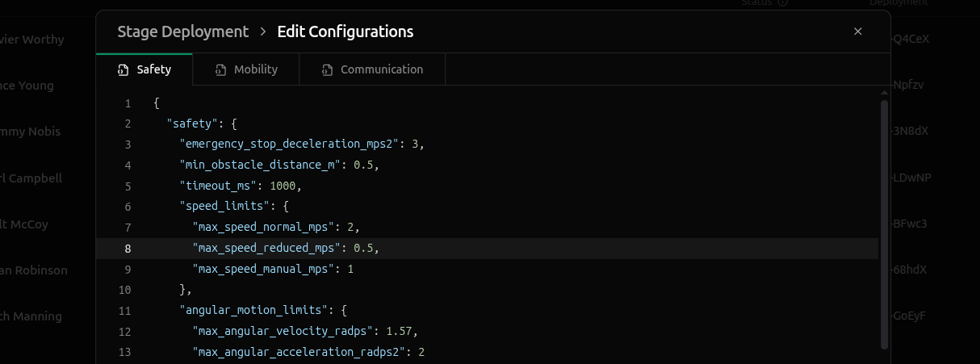Click the Edit Configurations breadcrumb title
This screenshot has width=980, height=364.
pos(345,32)
